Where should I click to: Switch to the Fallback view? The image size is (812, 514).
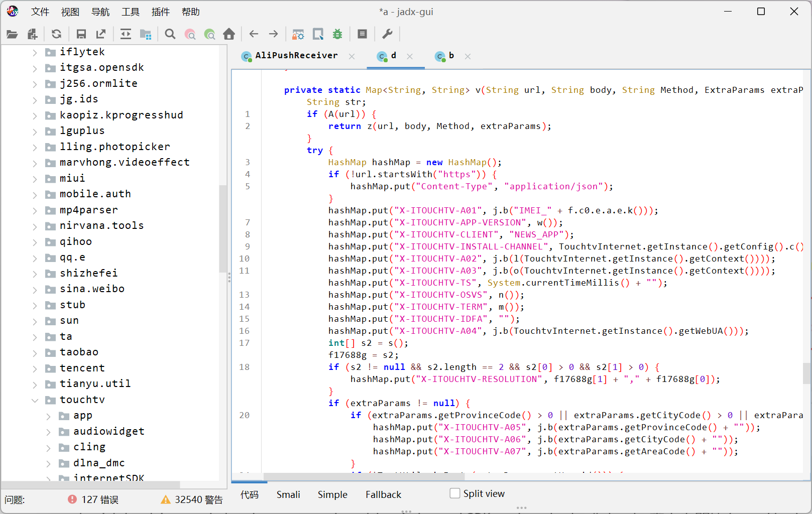click(x=383, y=494)
